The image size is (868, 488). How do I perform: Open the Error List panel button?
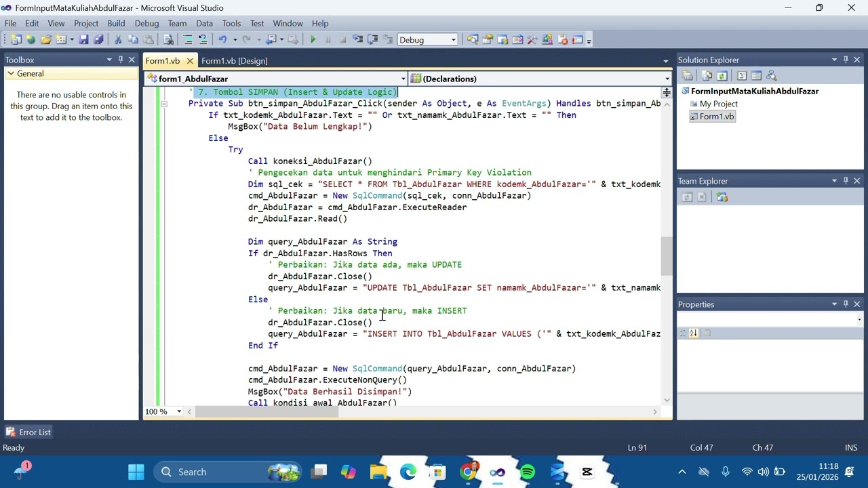pyautogui.click(x=28, y=432)
